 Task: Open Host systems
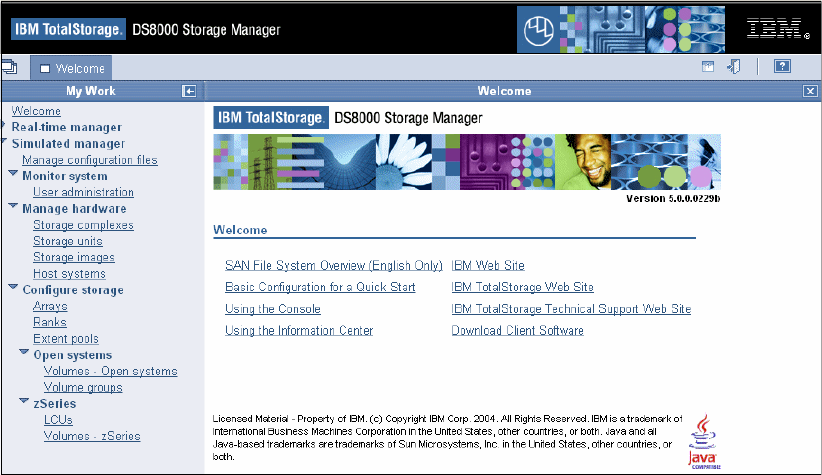69,274
